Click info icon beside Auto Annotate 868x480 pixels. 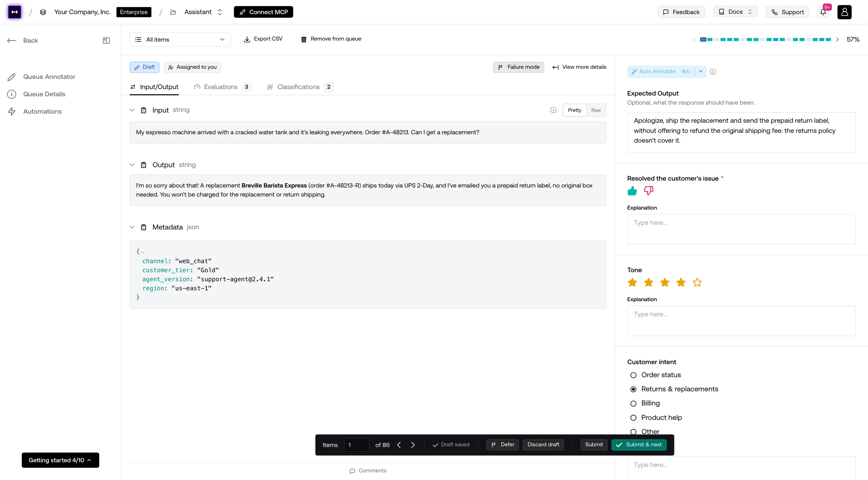[713, 72]
